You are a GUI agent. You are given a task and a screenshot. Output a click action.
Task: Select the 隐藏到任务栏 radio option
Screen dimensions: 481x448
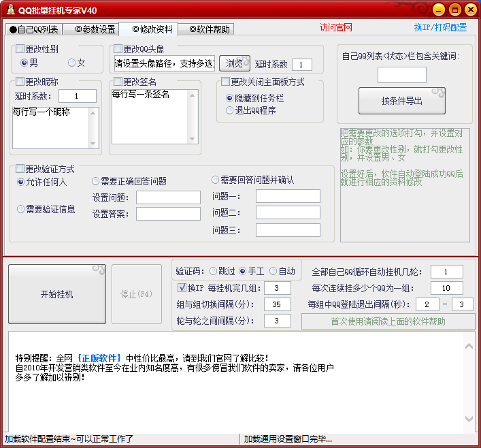click(x=229, y=98)
